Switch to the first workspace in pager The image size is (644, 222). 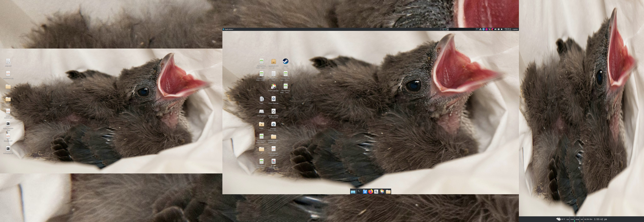(442, 29)
